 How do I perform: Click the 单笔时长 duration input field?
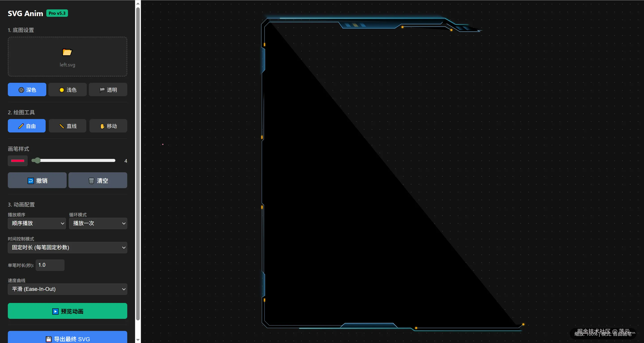[50, 265]
